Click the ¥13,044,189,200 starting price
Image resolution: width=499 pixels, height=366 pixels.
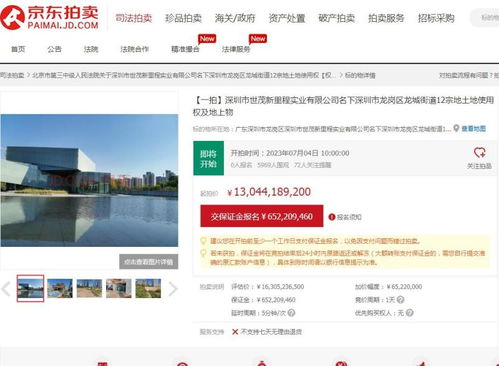[269, 192]
